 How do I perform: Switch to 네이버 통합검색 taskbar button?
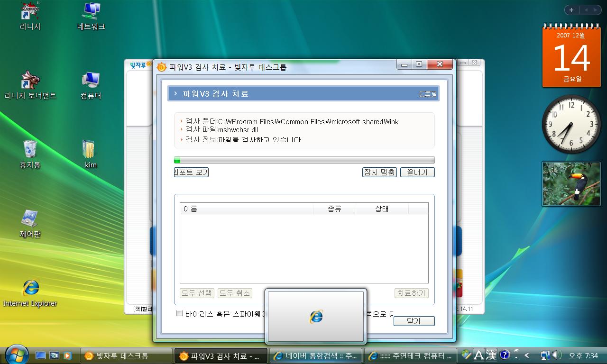pos(316,355)
